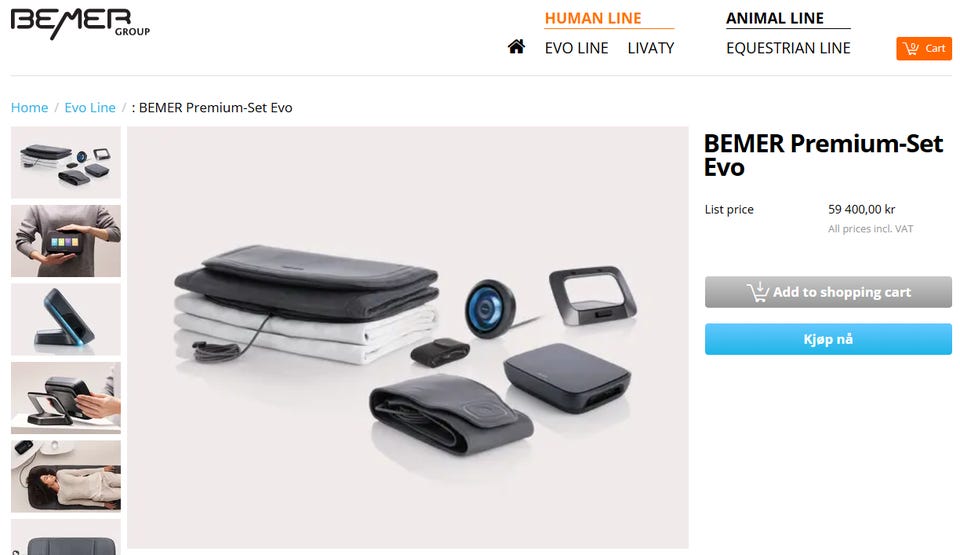This screenshot has width=960, height=555.
Task: Follow the Evo Line breadcrumb link
Action: [x=90, y=108]
